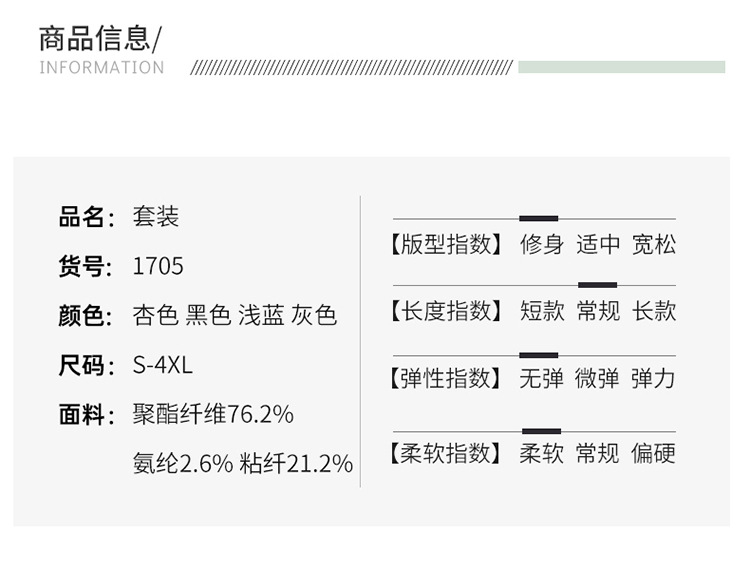750x571 pixels.
Task: Pick the 浅蓝 color option
Action: click(x=260, y=316)
